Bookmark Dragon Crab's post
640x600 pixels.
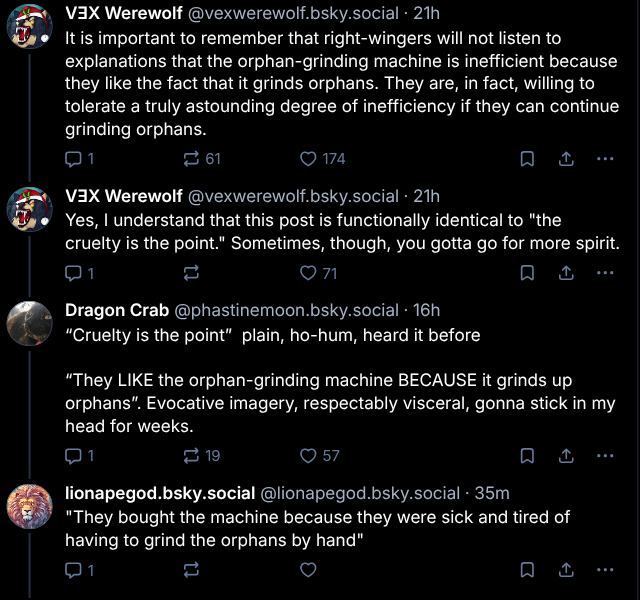[x=527, y=455]
